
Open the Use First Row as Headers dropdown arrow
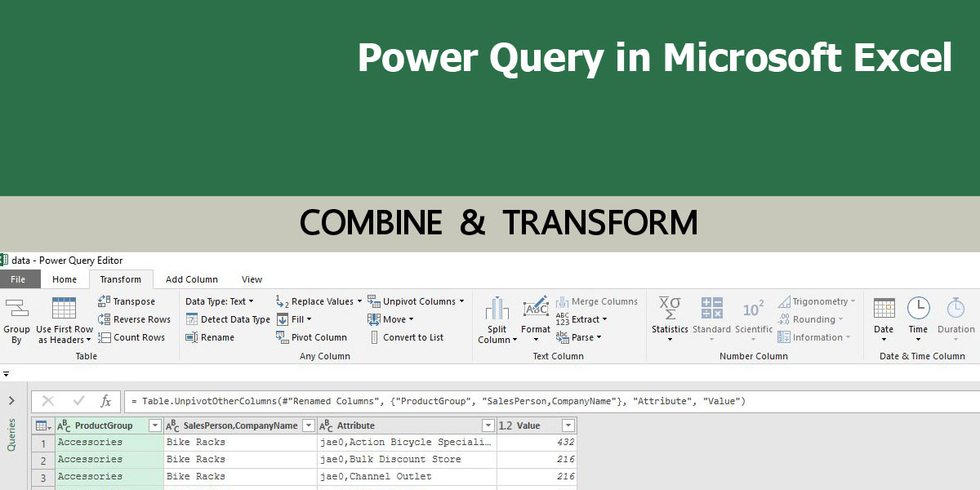88,341
